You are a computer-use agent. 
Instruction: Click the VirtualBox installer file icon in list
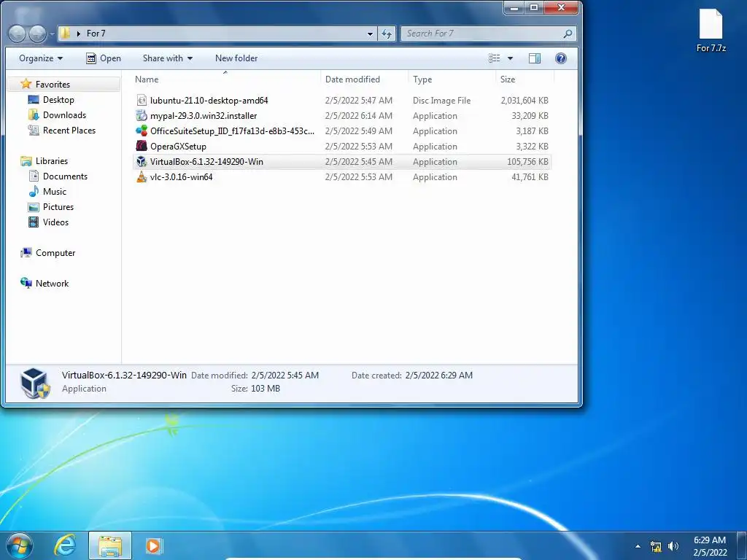point(142,161)
